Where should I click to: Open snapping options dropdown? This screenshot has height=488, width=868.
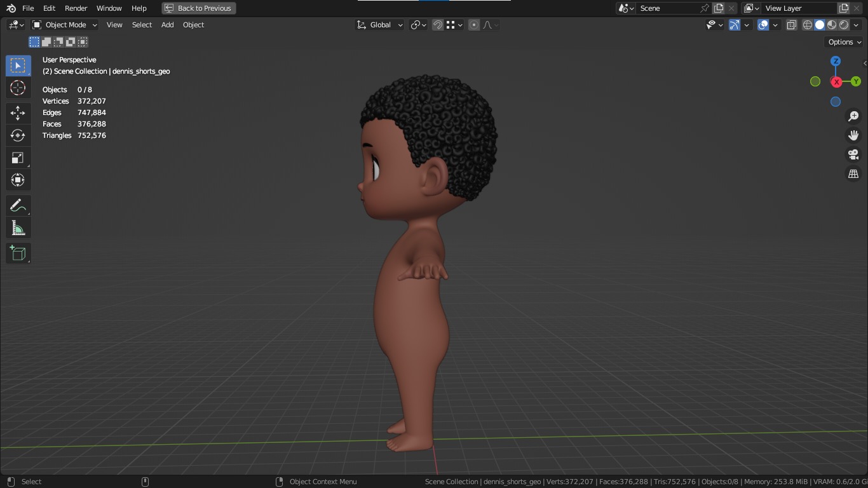[454, 25]
